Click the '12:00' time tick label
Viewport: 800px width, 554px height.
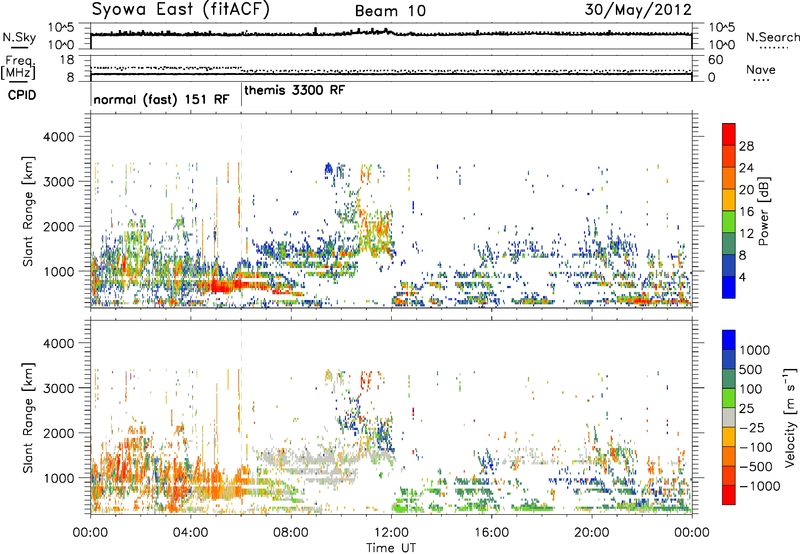pos(391,533)
